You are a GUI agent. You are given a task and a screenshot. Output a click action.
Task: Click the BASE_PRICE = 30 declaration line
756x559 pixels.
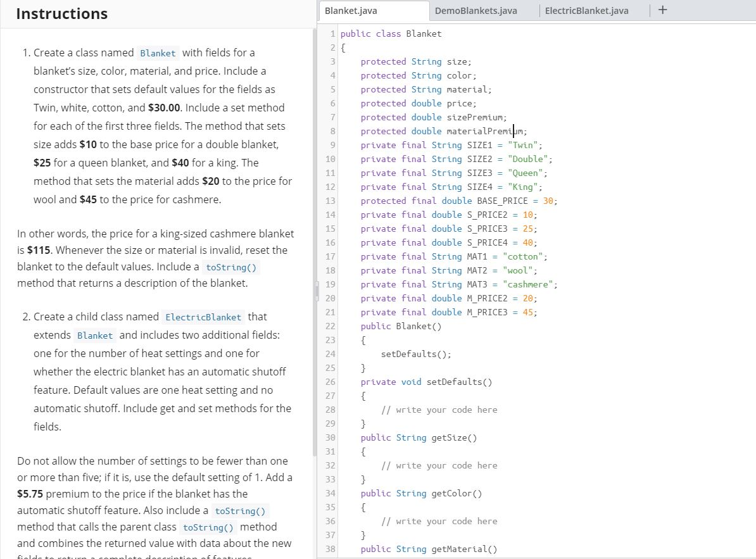click(x=458, y=201)
